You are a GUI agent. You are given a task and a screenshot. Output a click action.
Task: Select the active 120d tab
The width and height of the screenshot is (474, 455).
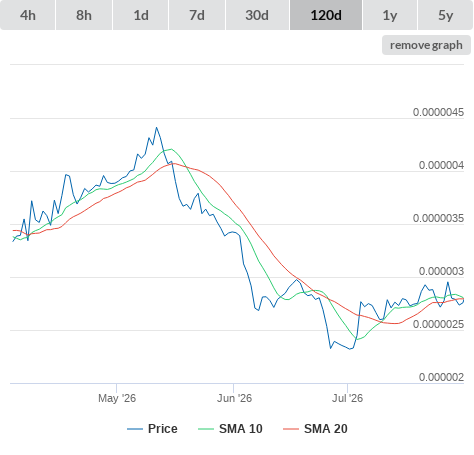pyautogui.click(x=326, y=15)
